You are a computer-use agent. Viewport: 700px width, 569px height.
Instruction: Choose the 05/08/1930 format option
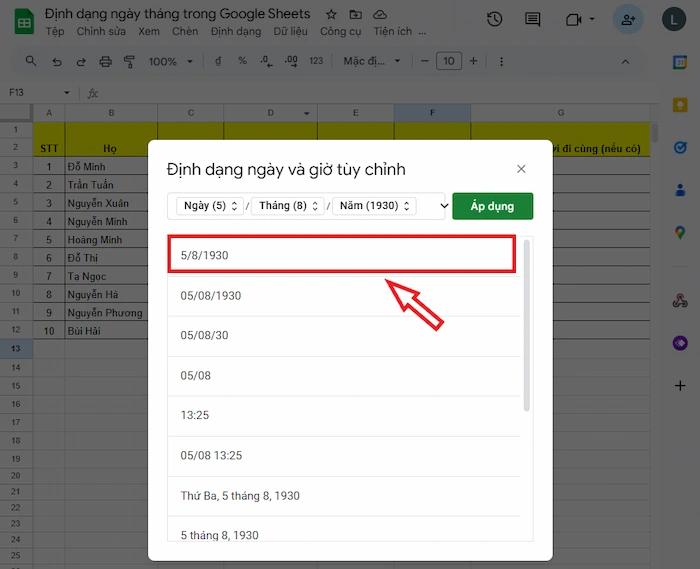341,296
